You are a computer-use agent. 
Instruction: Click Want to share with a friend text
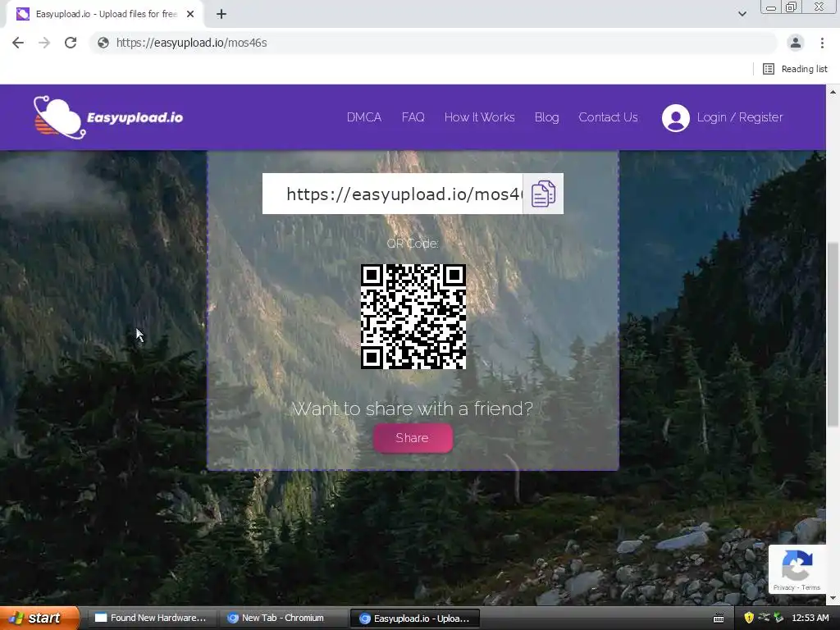click(x=413, y=409)
